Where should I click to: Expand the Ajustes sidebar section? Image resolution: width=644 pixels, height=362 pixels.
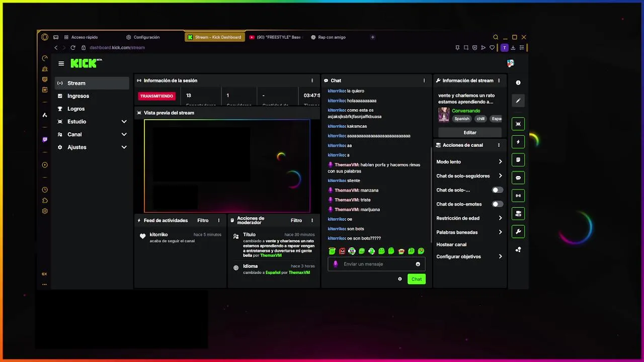click(x=93, y=147)
